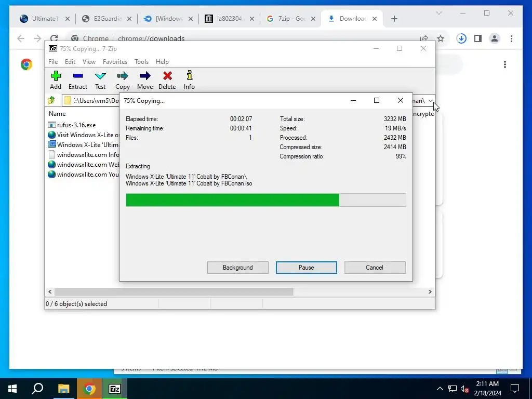Viewport: 532px width, 399px height.
Task: Bookmark this page with the star icon
Action: (x=441, y=38)
